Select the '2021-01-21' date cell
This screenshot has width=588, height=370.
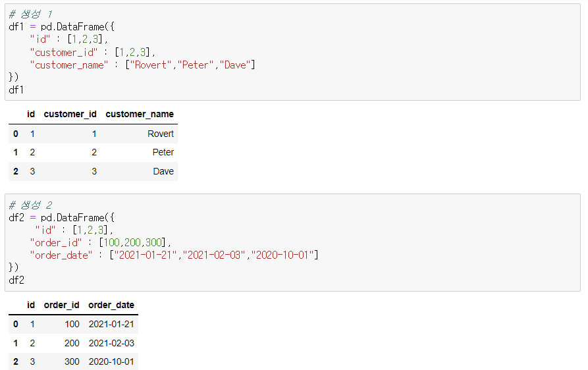(111, 325)
